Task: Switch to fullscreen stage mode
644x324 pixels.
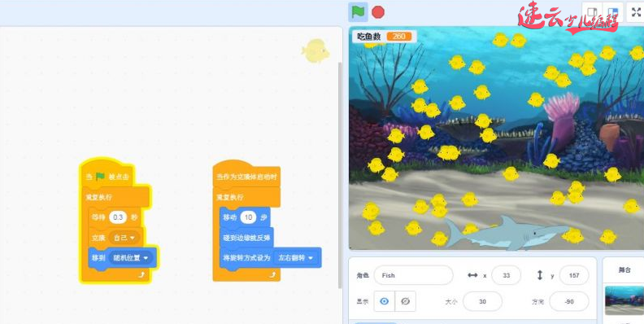Action: [635, 12]
